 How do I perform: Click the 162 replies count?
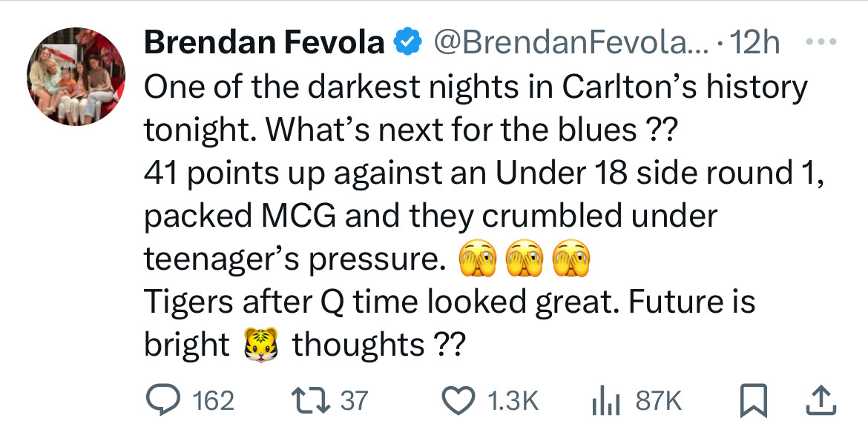[x=214, y=401]
